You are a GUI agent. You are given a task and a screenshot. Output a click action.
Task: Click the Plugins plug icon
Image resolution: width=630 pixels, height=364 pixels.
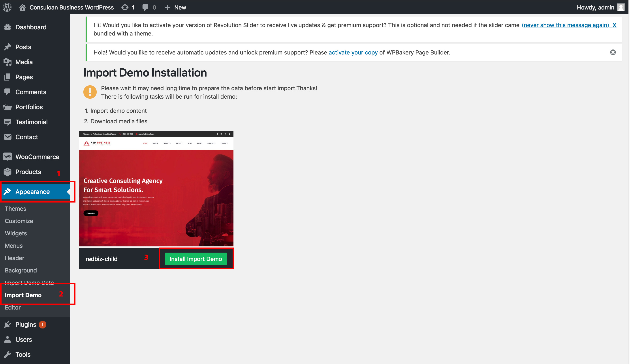pyautogui.click(x=8, y=325)
